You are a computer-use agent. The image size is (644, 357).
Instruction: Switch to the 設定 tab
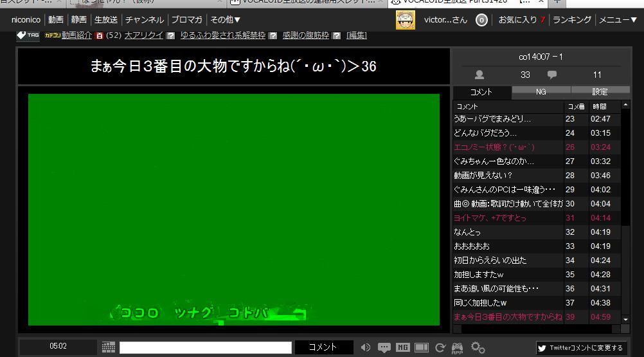coord(600,91)
